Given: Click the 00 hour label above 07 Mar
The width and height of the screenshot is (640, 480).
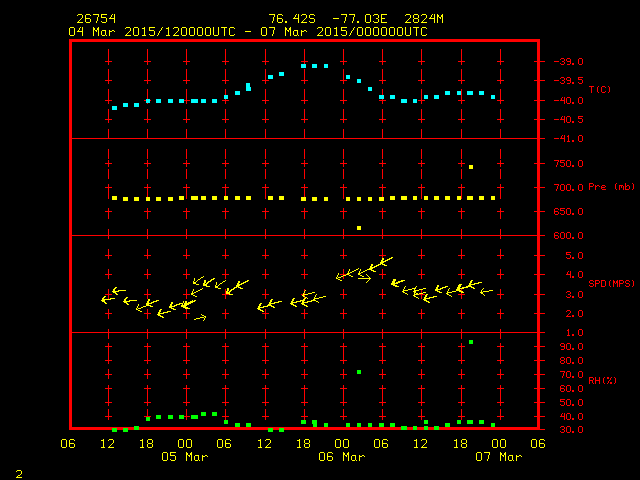Looking at the screenshot, I should [499, 444].
